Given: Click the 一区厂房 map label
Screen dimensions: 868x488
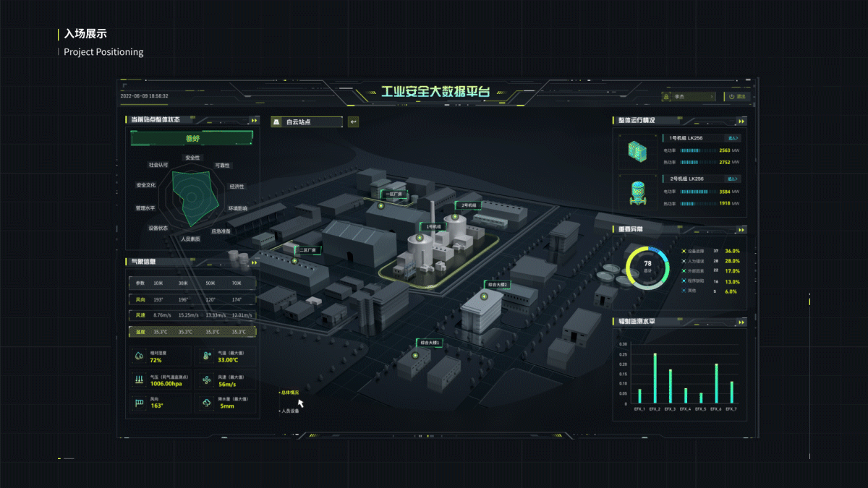Looking at the screenshot, I should (394, 194).
